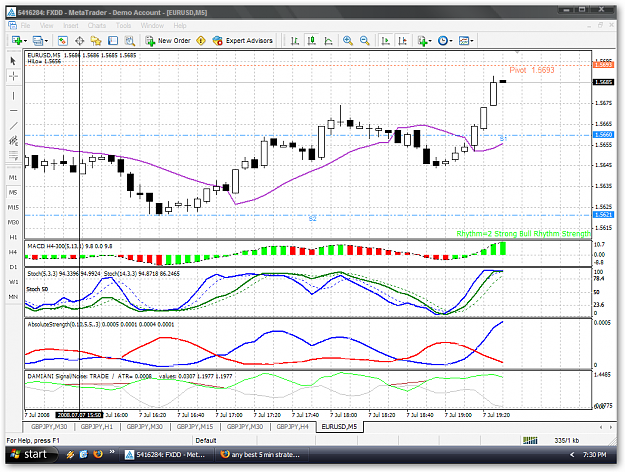The width and height of the screenshot is (625, 472).
Task: Toggle the Line Chart display mode
Action: tap(328, 41)
